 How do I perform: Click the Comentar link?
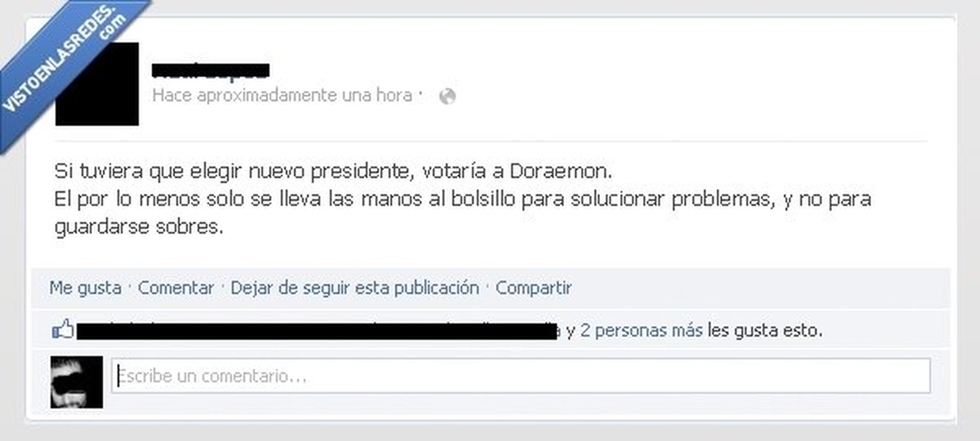176,287
